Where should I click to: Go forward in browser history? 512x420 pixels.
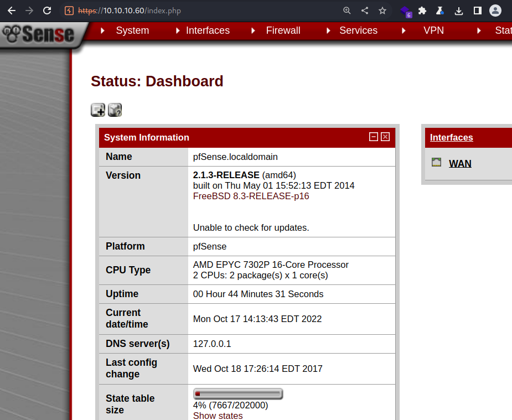[29, 11]
